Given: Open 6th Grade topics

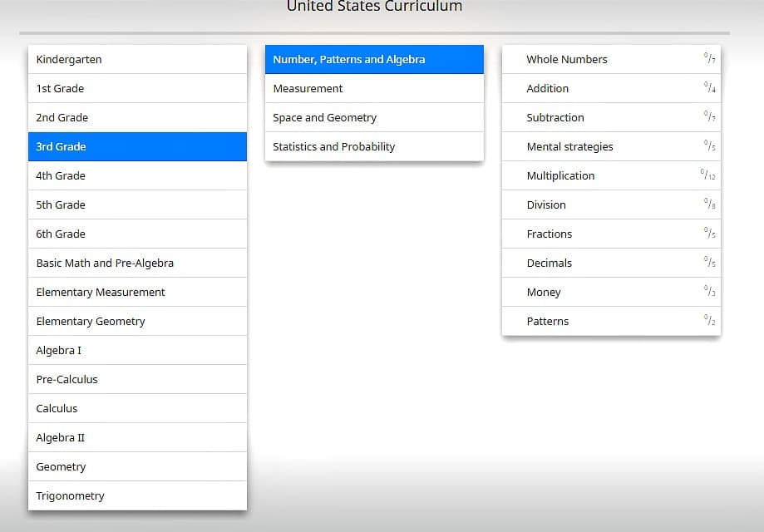Looking at the screenshot, I should 137,234.
